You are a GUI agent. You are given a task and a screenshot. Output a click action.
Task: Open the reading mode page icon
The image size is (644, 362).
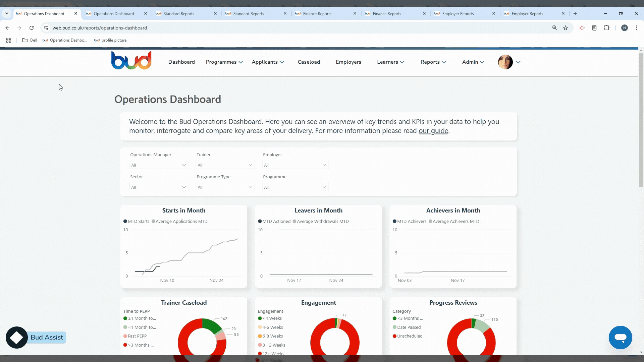tap(594, 28)
